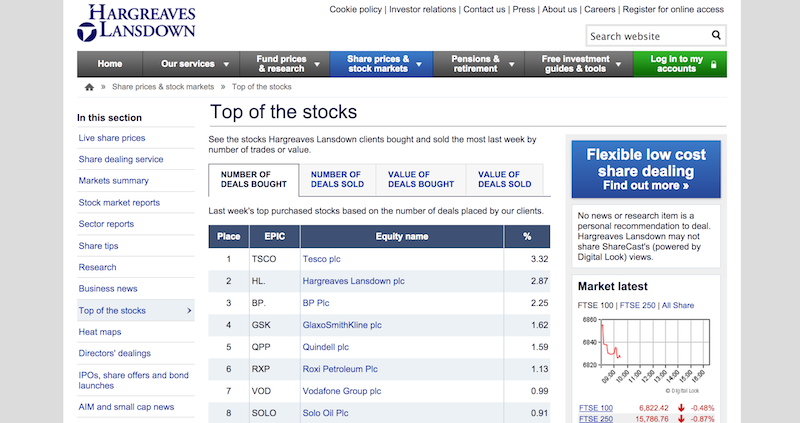Click Register for online access
800x423 pixels.
pyautogui.click(x=673, y=9)
